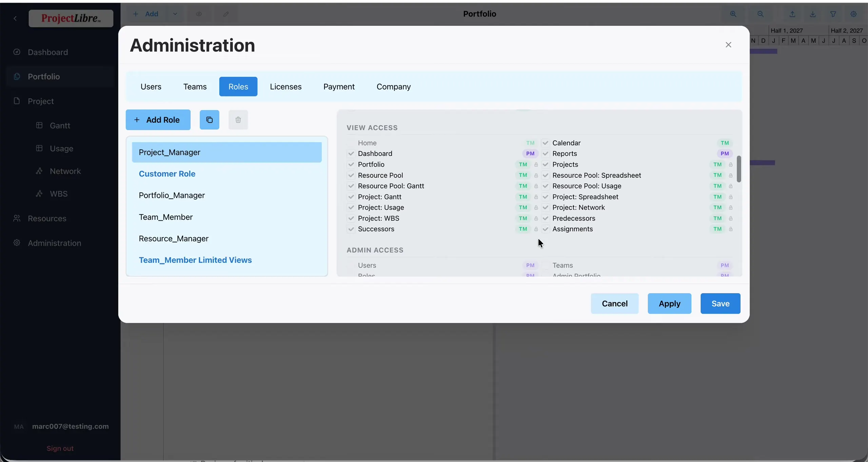Image resolution: width=868 pixels, height=462 pixels.
Task: Click the eye view icon in toolbar
Action: 199,14
